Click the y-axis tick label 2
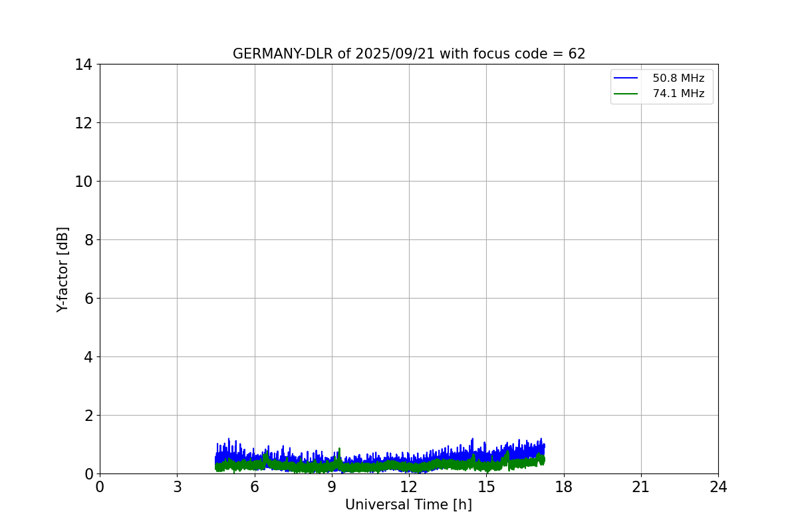The width and height of the screenshot is (798, 532). [88, 416]
